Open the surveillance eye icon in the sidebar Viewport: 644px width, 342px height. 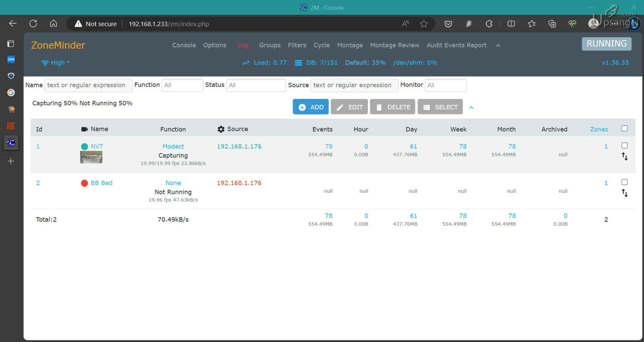point(11,76)
